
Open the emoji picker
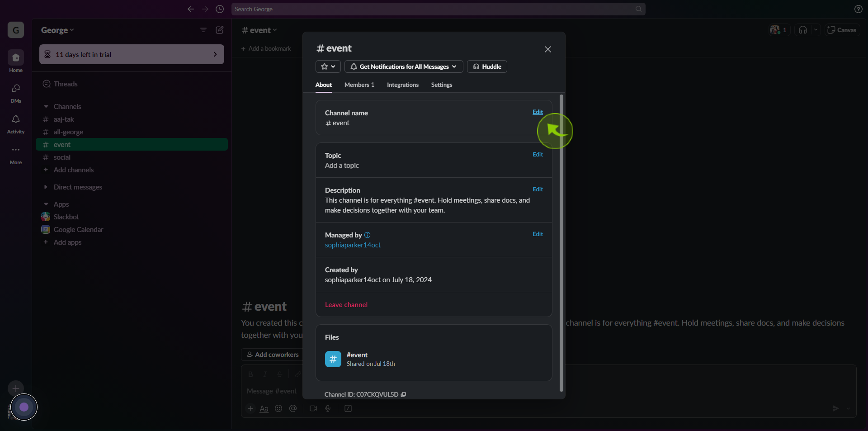(278, 408)
